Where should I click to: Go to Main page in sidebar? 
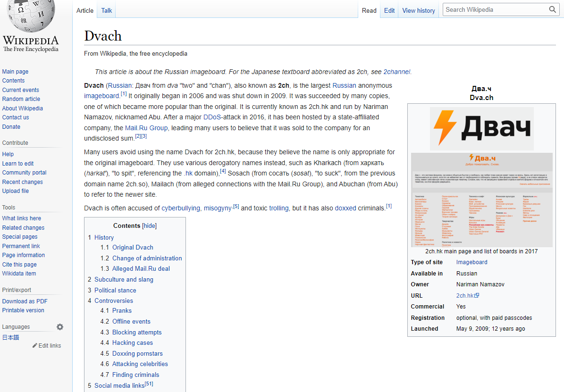pos(15,72)
